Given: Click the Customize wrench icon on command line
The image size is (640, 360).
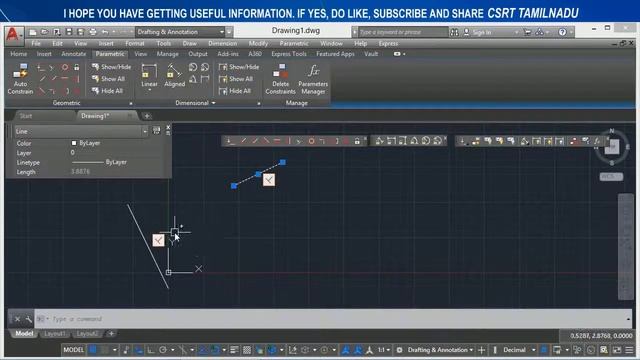Looking at the screenshot, I should [x=28, y=319].
